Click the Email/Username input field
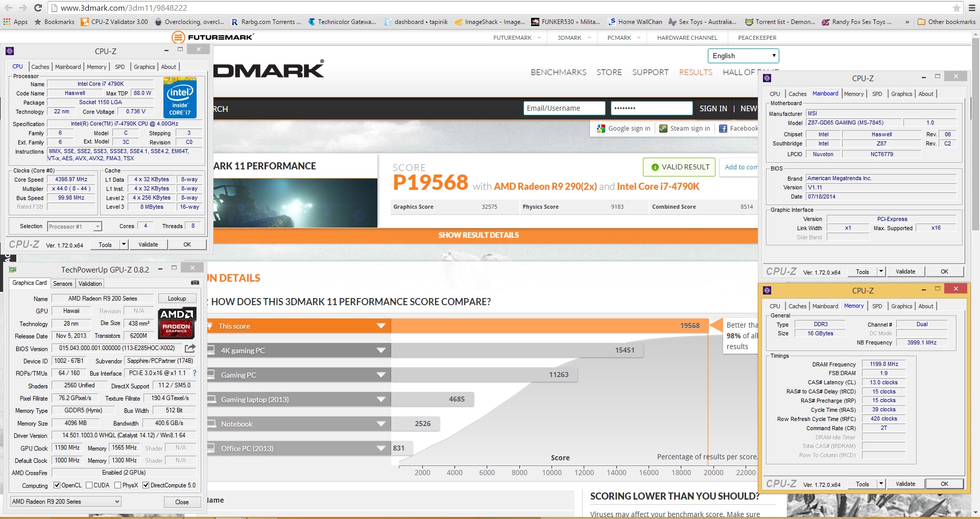The image size is (980, 519). click(564, 108)
